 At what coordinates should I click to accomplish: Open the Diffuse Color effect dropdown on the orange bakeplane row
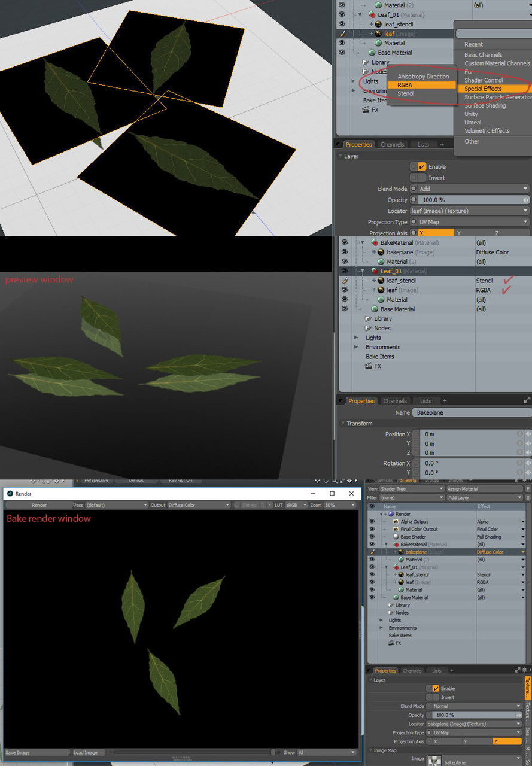pos(523,552)
